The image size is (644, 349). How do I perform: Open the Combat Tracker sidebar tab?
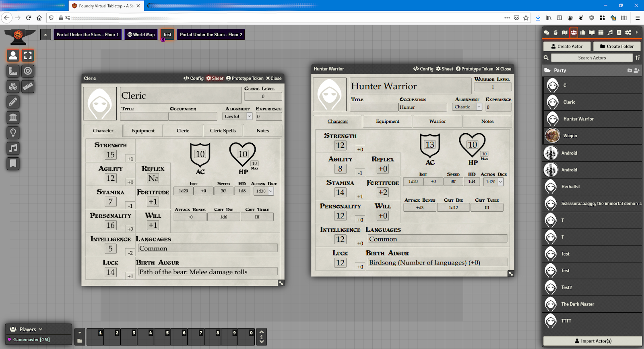tap(555, 33)
